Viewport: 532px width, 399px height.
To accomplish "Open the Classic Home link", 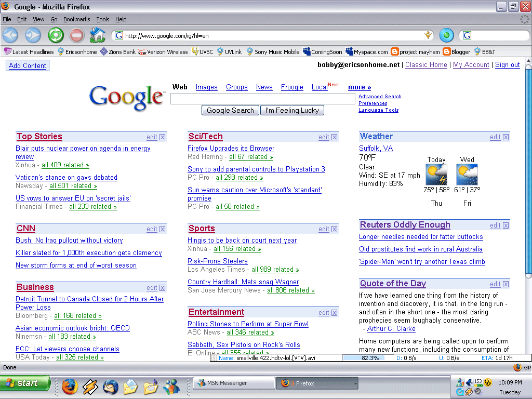I will pos(426,65).
